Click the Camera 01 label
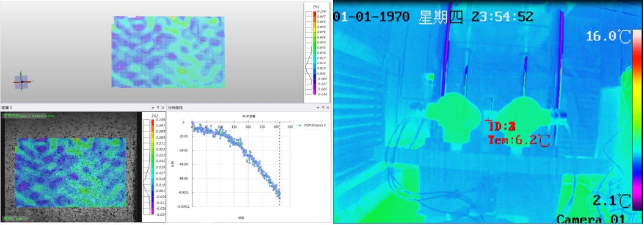The height and width of the screenshot is (225, 644). [590, 219]
